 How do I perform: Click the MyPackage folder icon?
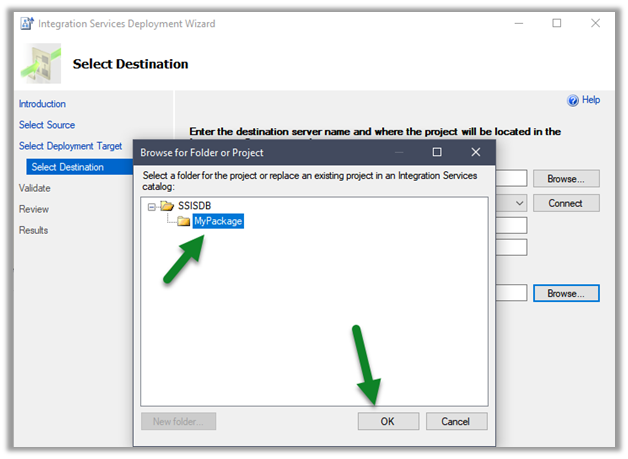pyautogui.click(x=184, y=222)
